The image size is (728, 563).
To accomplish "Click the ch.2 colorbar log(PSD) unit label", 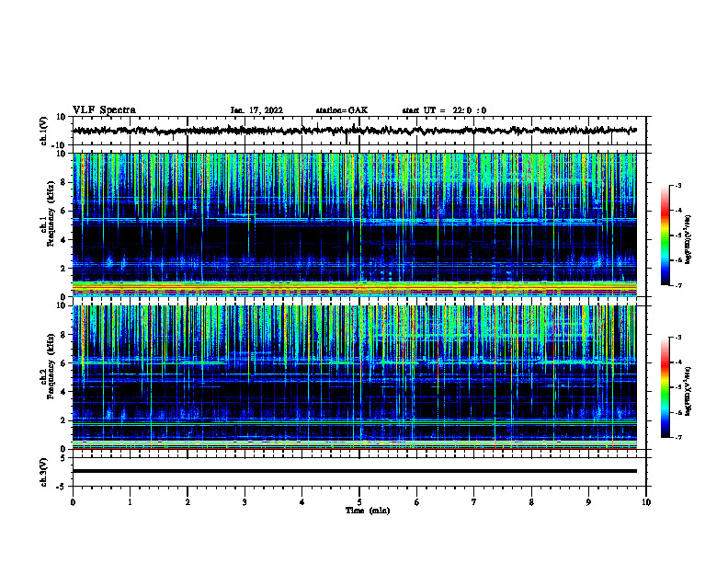I will [688, 391].
